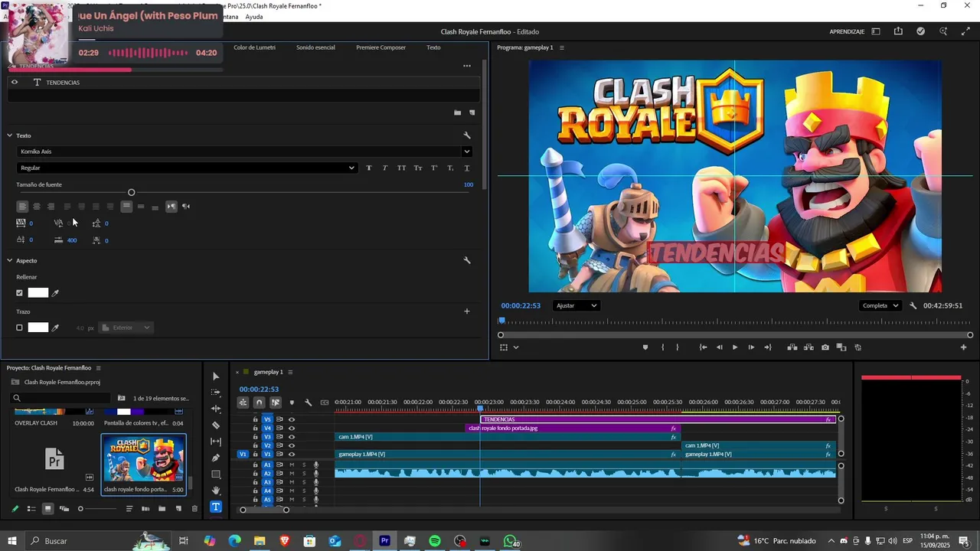Open the Rellenar white color swatch

pyautogui.click(x=38, y=293)
